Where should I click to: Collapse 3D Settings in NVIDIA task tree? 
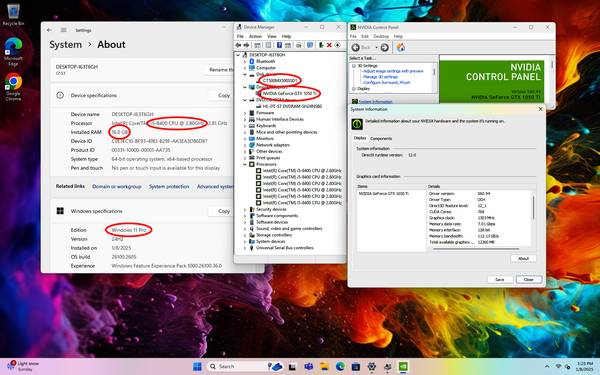354,66
